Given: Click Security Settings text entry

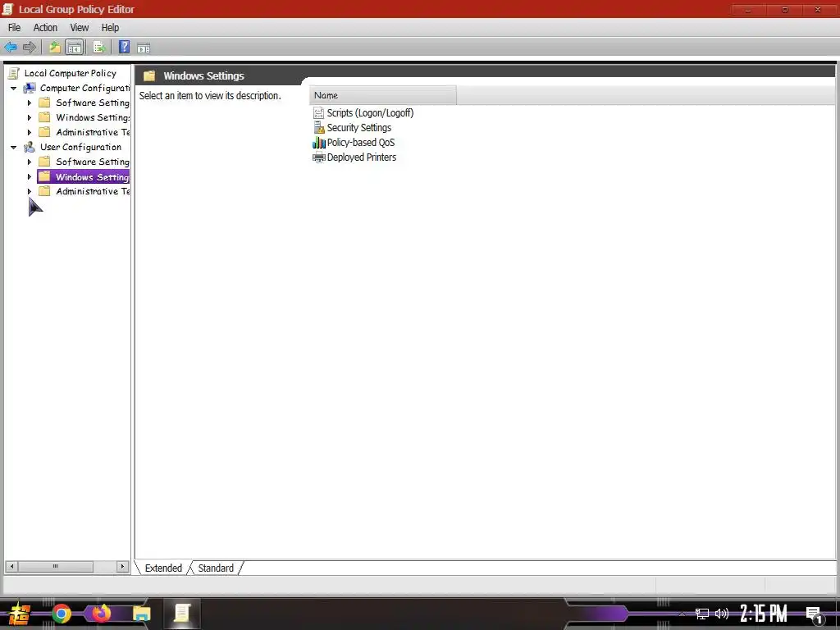Looking at the screenshot, I should pyautogui.click(x=359, y=127).
